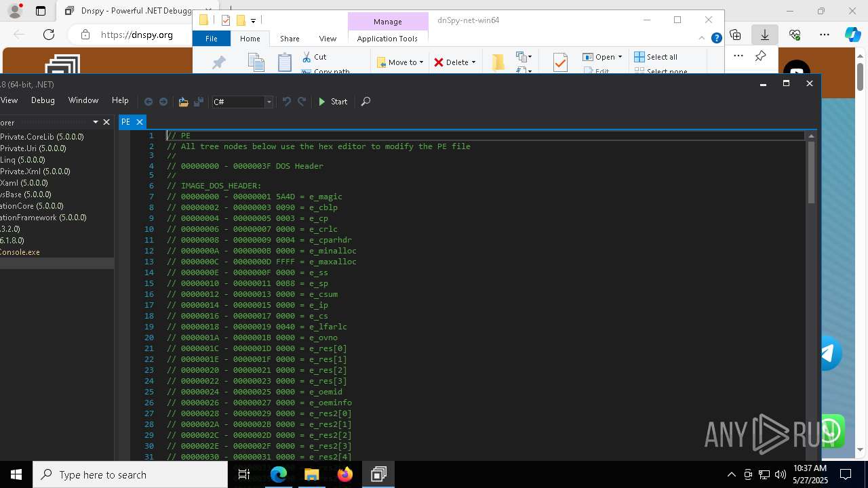The image size is (868, 488).
Task: Close the Assembly Explorer panel
Action: point(106,123)
